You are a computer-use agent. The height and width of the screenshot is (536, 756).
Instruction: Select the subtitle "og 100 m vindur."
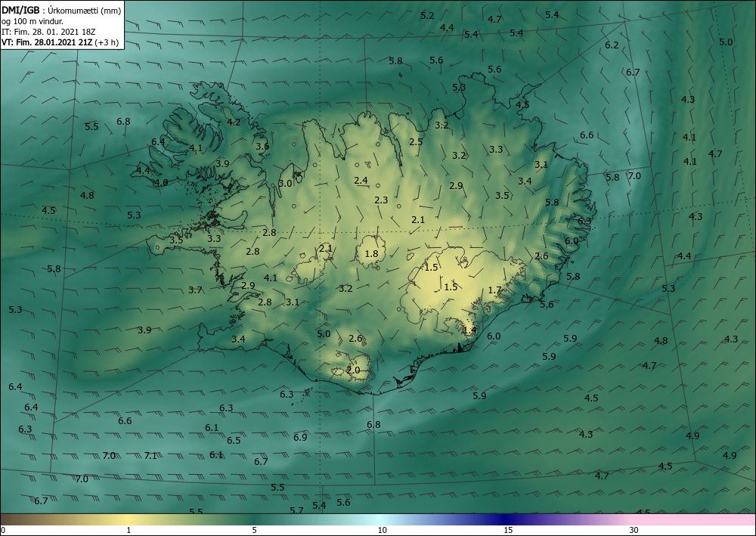coord(33,21)
